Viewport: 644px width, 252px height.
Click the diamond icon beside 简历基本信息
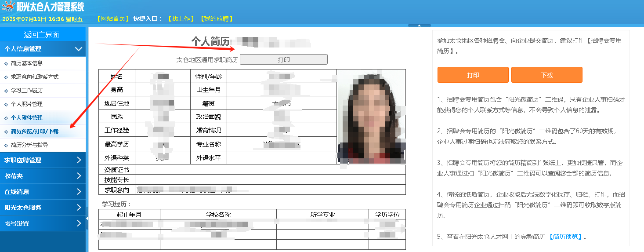tap(6, 63)
